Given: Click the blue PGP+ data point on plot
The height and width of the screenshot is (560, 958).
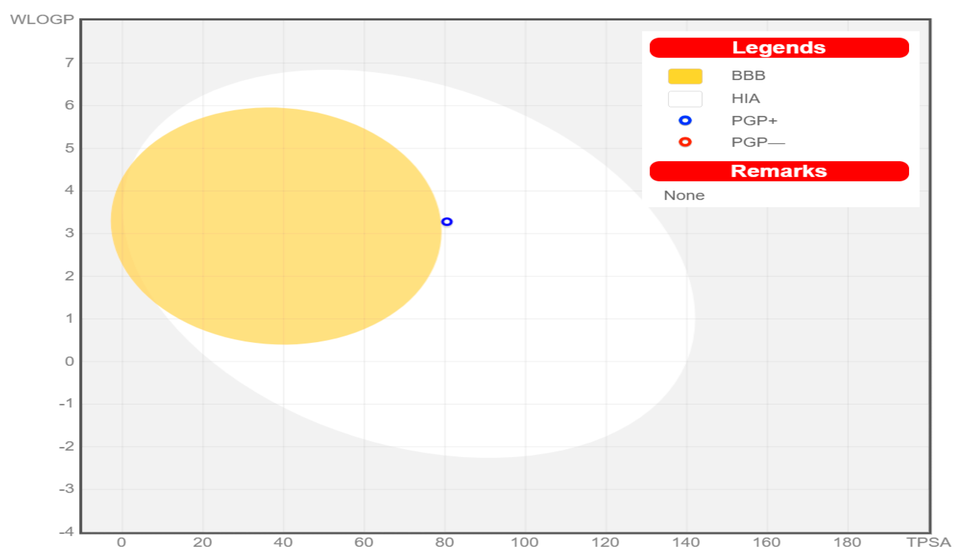Looking at the screenshot, I should click(447, 221).
